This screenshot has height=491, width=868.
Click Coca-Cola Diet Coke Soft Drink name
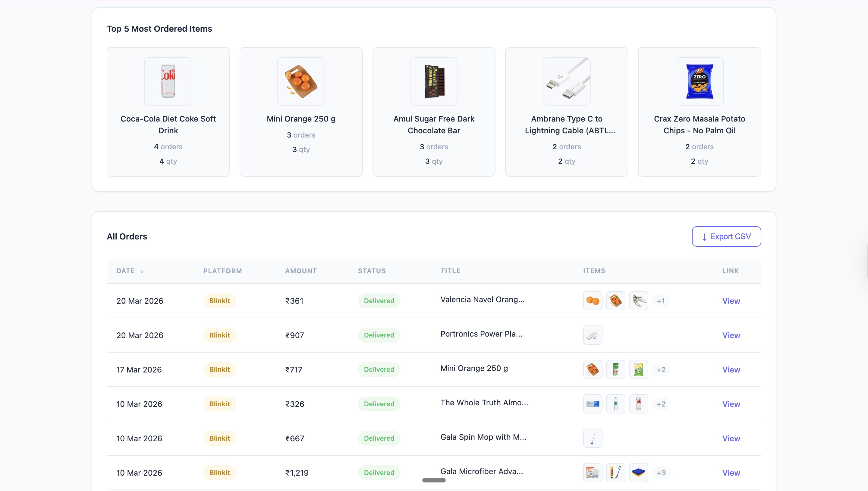168,125
